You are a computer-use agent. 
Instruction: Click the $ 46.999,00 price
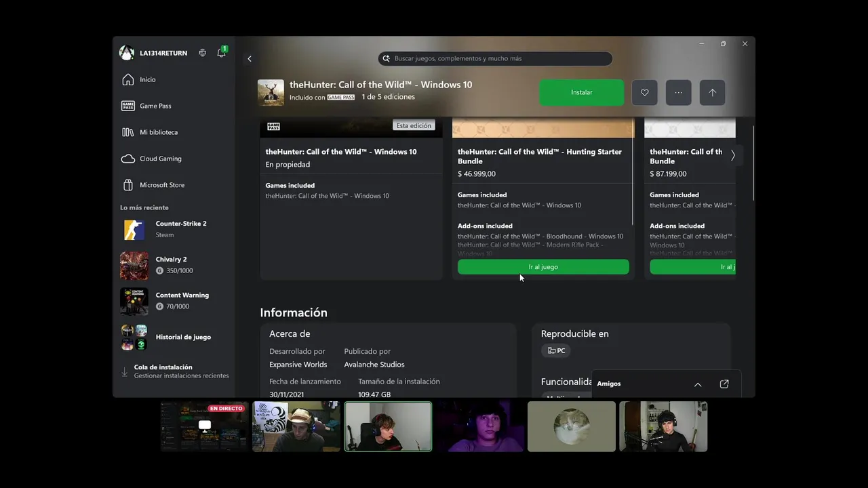click(x=477, y=174)
